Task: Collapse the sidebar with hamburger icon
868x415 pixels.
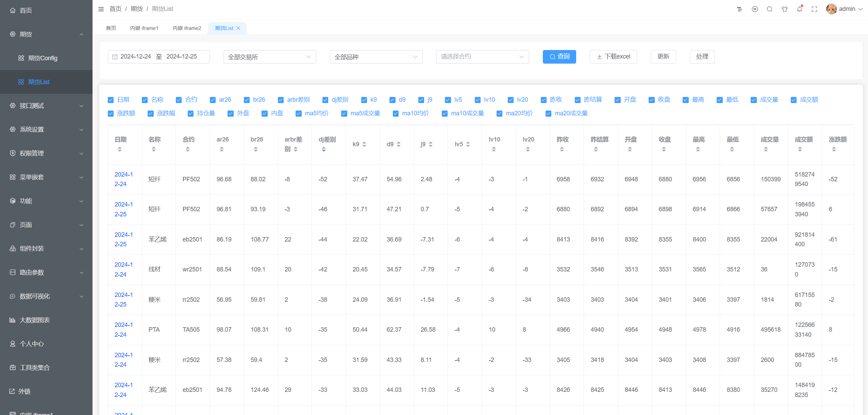Action: click(x=101, y=9)
